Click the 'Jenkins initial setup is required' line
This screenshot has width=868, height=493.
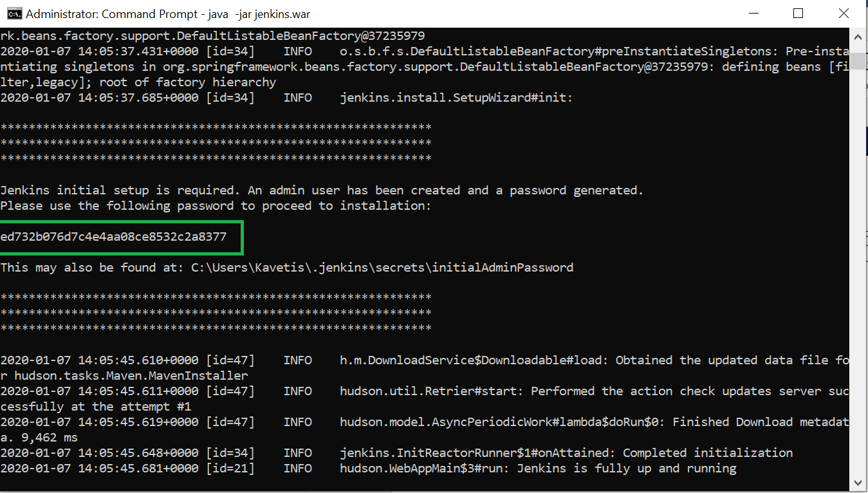pos(321,191)
